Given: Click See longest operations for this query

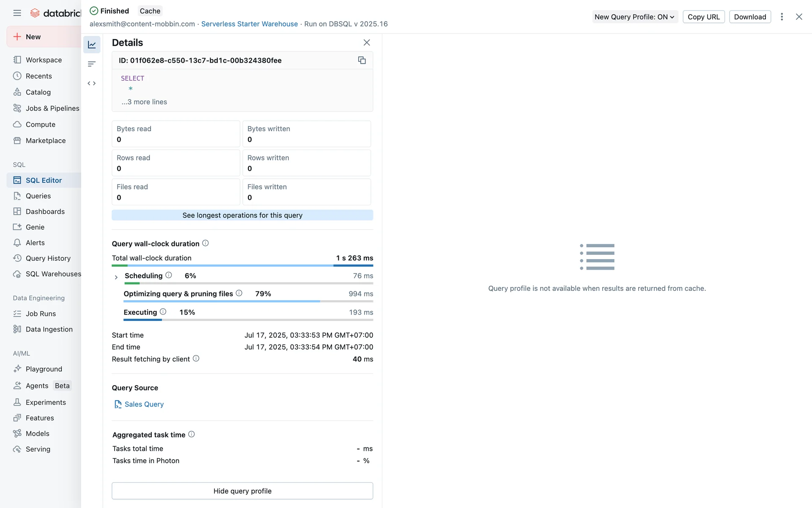Looking at the screenshot, I should 242,215.
